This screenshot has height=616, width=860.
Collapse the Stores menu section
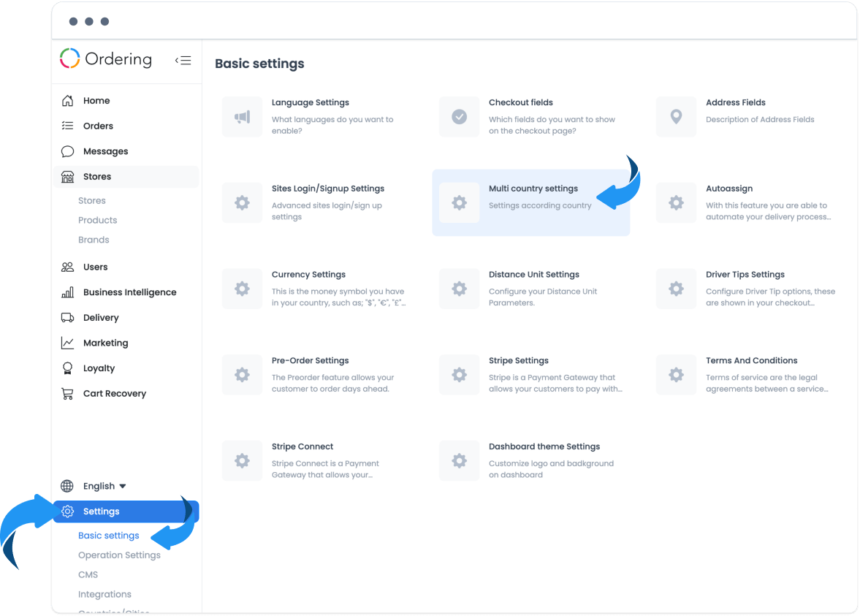pos(126,177)
